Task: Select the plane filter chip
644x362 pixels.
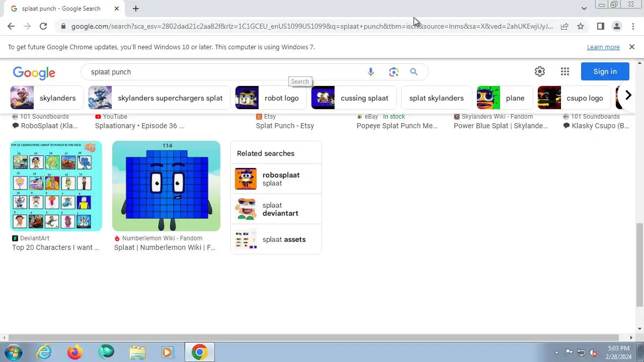Action: (x=505, y=98)
